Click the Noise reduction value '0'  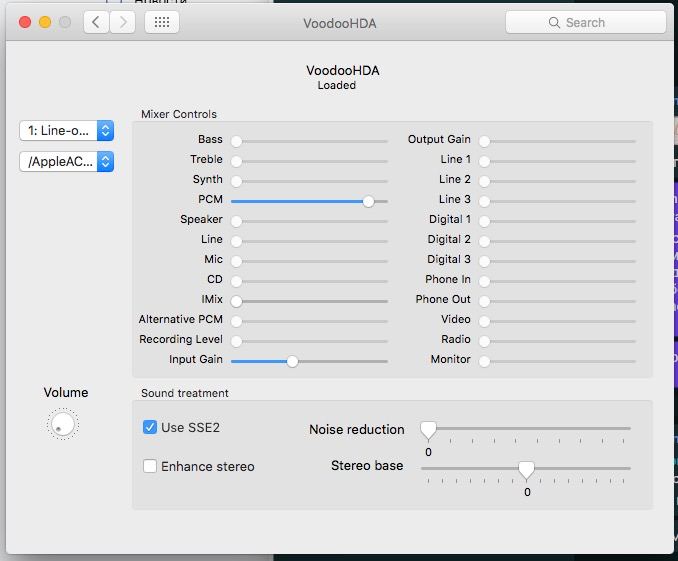428,452
